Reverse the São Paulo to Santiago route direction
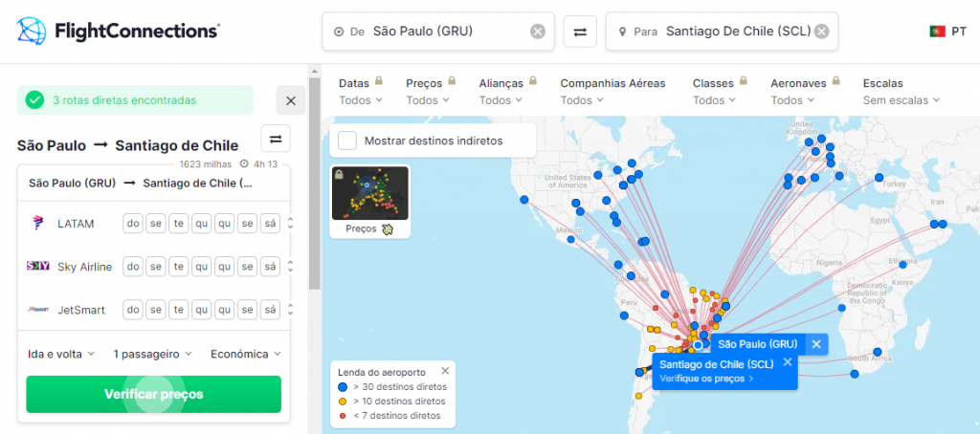This screenshot has height=434, width=980. 276,139
